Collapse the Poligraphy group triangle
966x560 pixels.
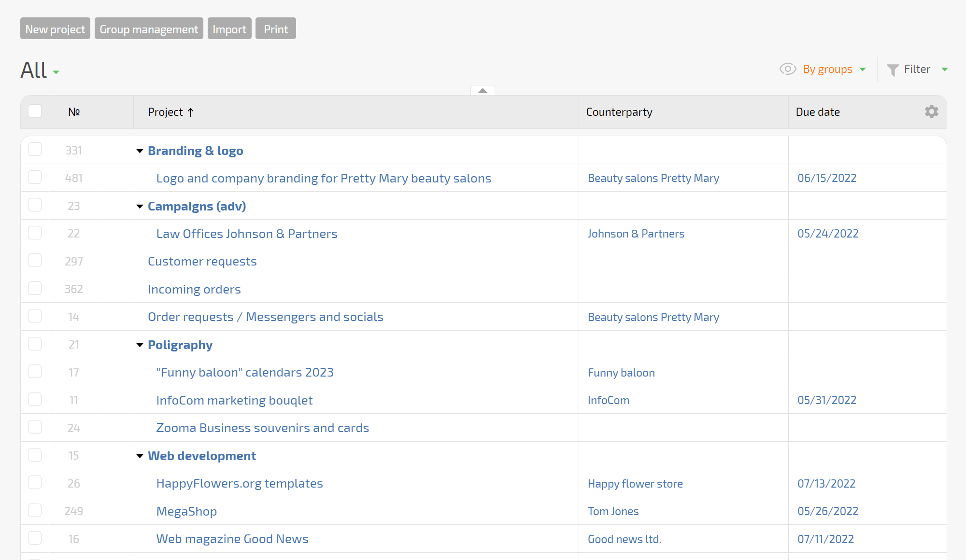(x=140, y=345)
